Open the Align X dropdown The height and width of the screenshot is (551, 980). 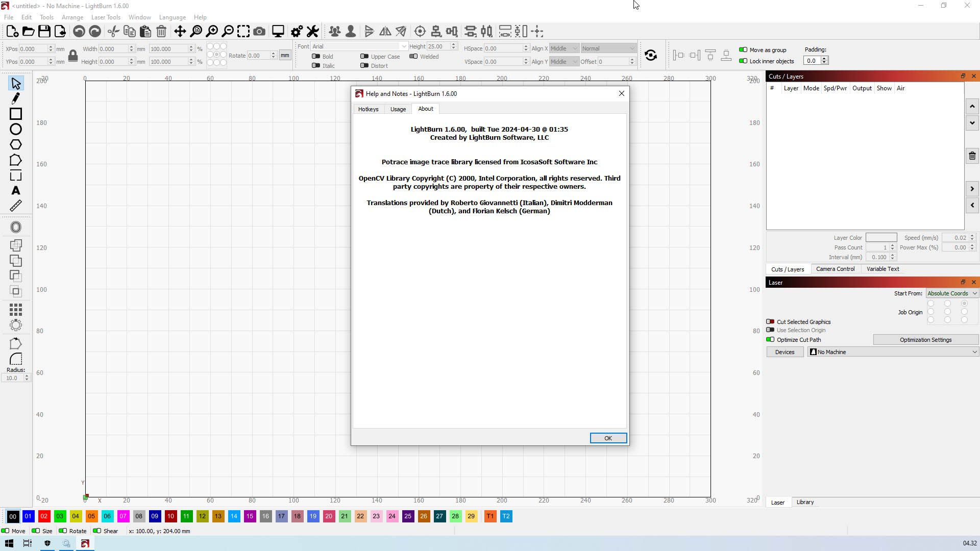pos(564,48)
